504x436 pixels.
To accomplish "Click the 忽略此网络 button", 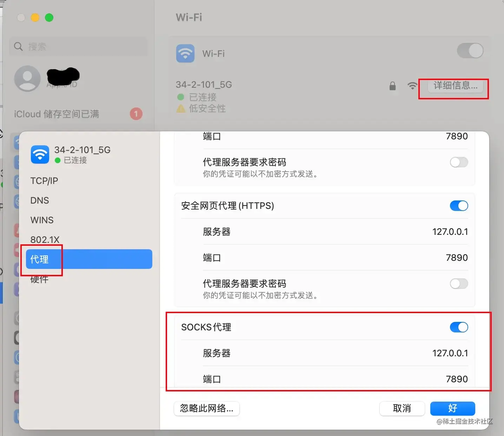I will pyautogui.click(x=207, y=408).
